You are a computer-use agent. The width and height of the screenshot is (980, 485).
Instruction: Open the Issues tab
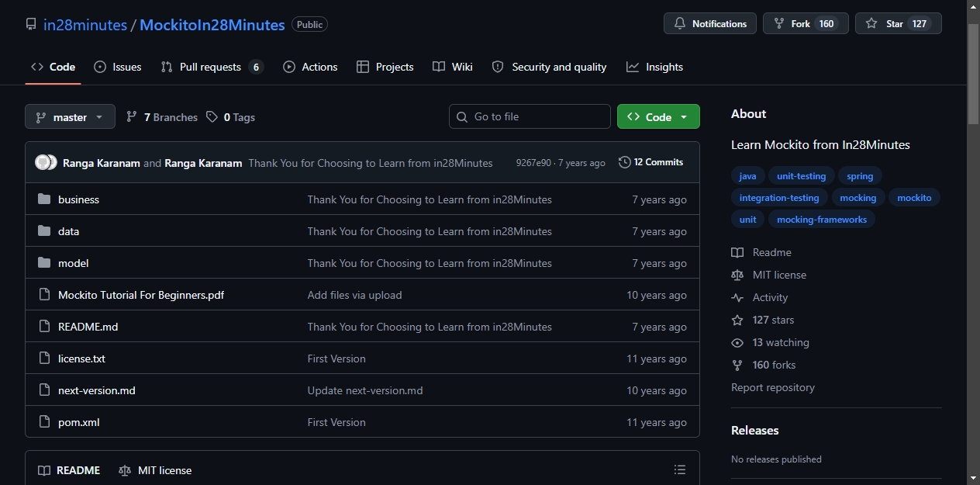118,67
